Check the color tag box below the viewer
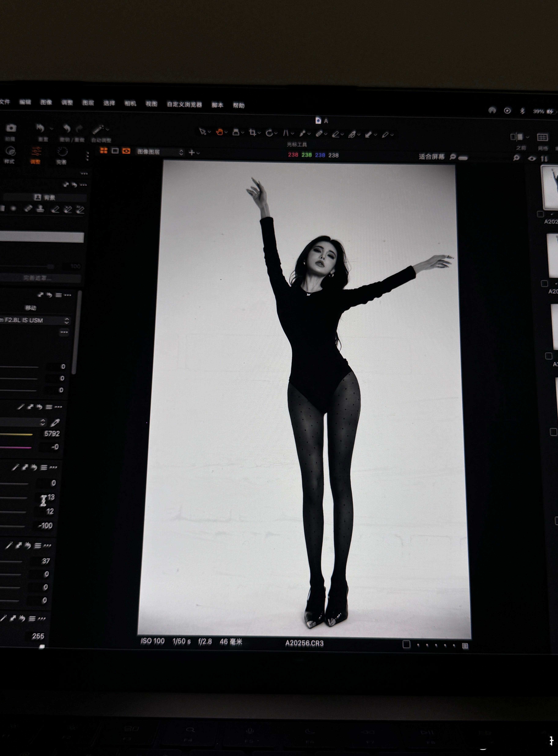558x756 pixels. (406, 644)
